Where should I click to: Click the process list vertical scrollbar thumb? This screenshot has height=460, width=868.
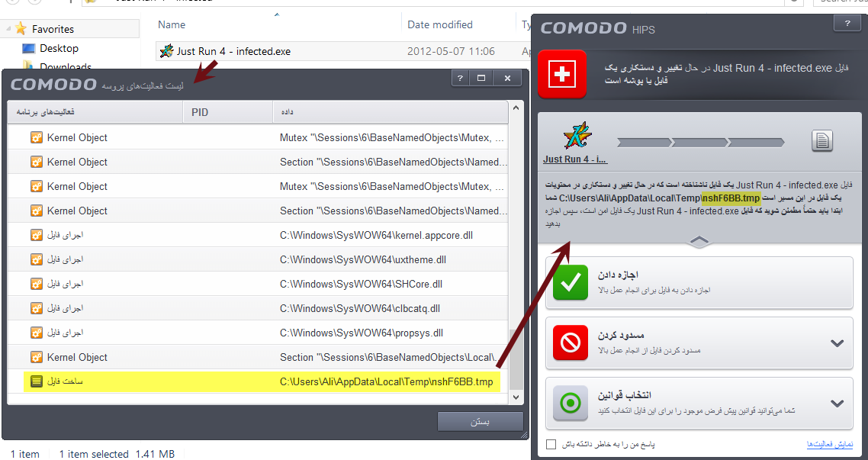pyautogui.click(x=516, y=359)
